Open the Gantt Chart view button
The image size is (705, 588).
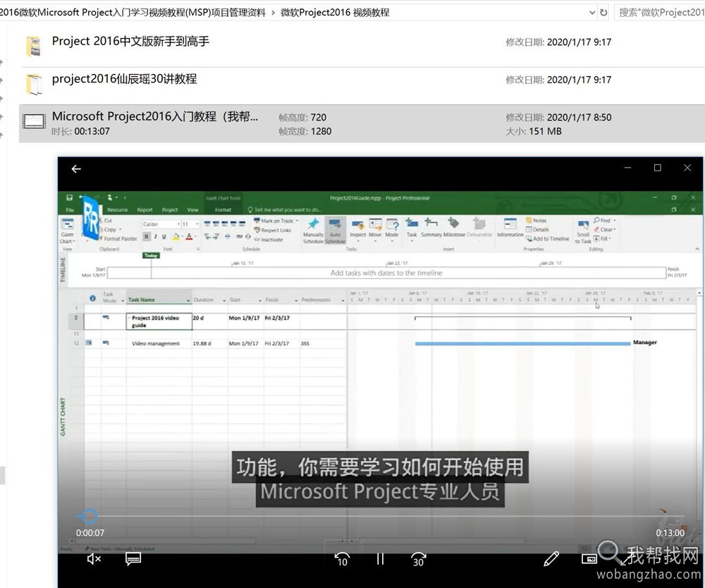pyautogui.click(x=68, y=231)
